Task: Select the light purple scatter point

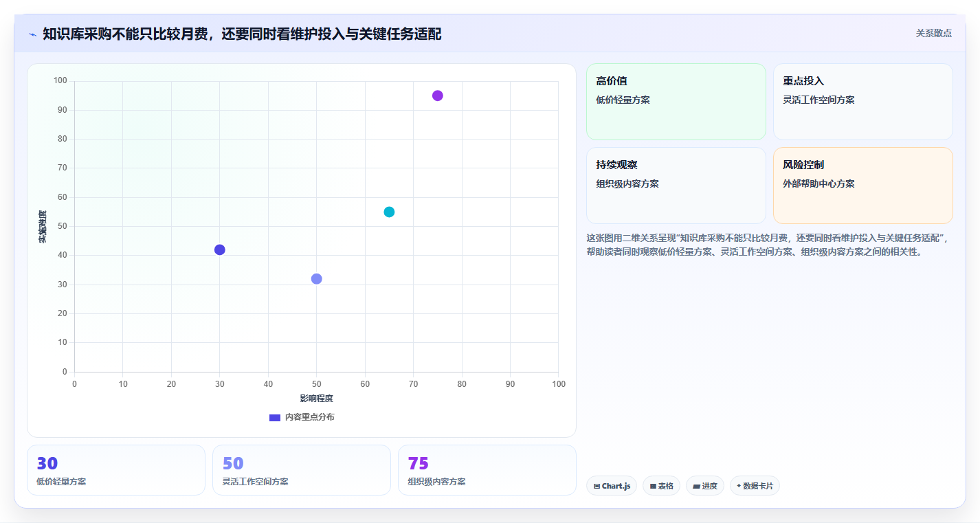Action: pos(316,278)
